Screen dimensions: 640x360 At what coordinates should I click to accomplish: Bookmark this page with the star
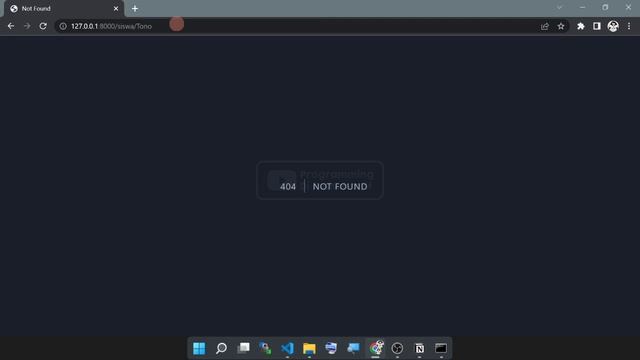coord(561,26)
